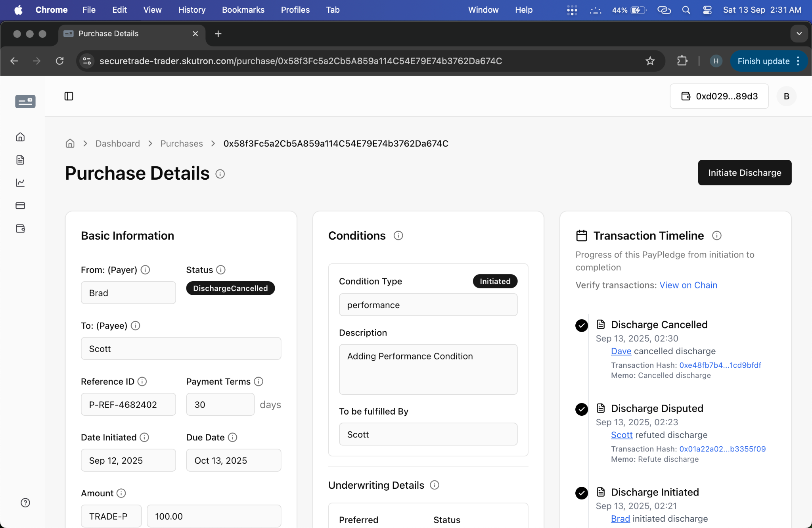Open the card payments icon in sidebar
This screenshot has width=812, height=528.
[x=20, y=205]
